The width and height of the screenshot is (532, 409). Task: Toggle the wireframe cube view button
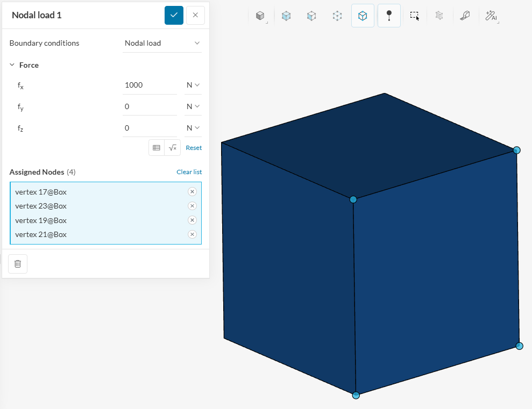pyautogui.click(x=363, y=16)
